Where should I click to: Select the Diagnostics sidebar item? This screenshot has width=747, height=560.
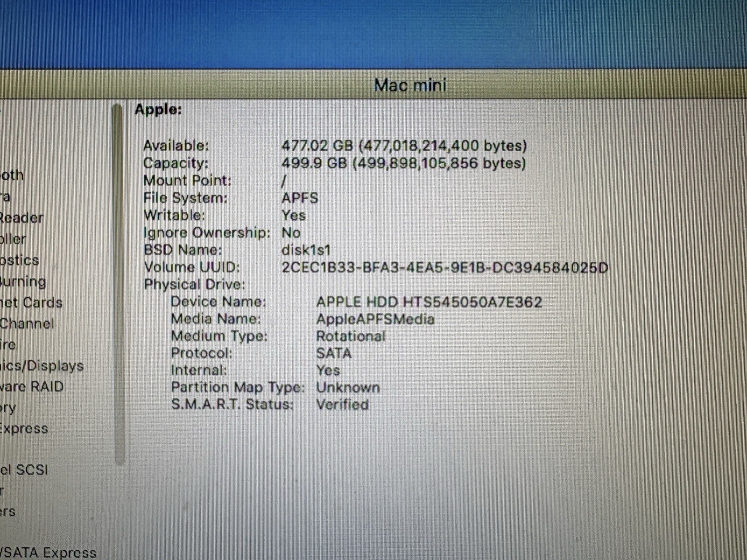tap(19, 260)
